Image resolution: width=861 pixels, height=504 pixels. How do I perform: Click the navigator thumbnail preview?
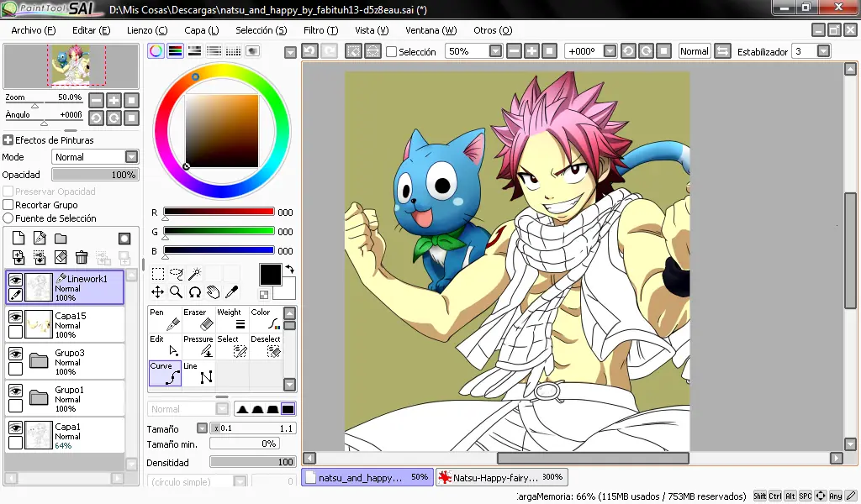71,66
